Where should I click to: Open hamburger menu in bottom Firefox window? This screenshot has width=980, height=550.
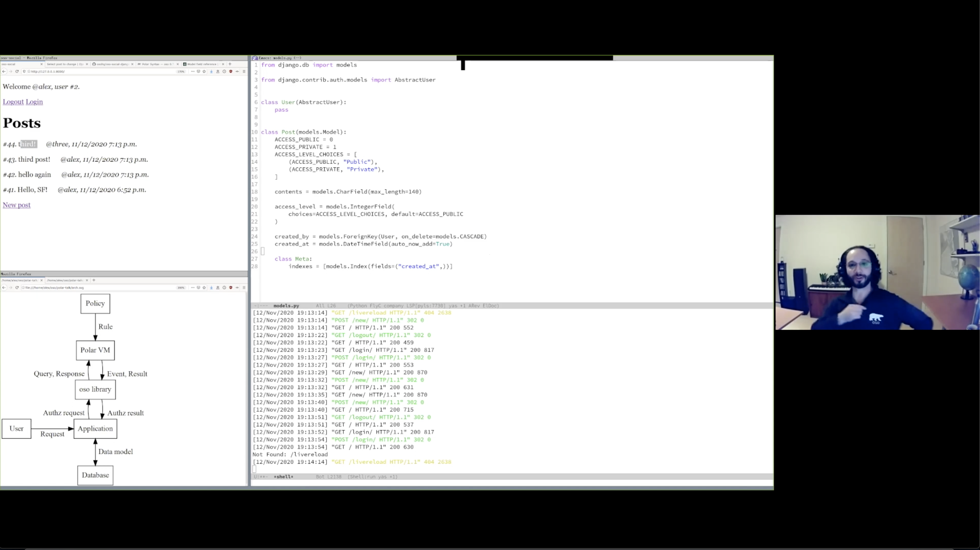[244, 288]
